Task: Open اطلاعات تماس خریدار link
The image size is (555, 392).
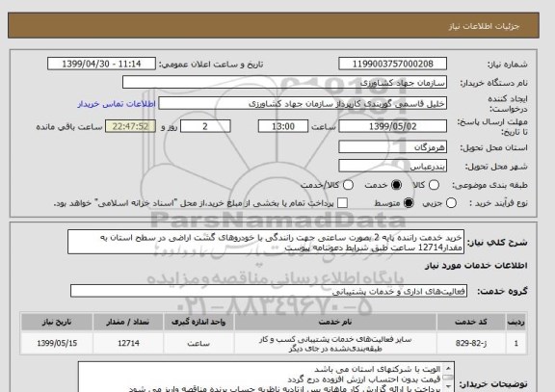Action: (117, 104)
